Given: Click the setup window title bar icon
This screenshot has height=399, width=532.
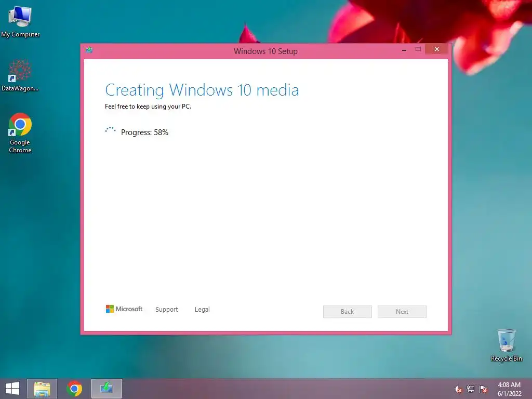Looking at the screenshot, I should (89, 50).
